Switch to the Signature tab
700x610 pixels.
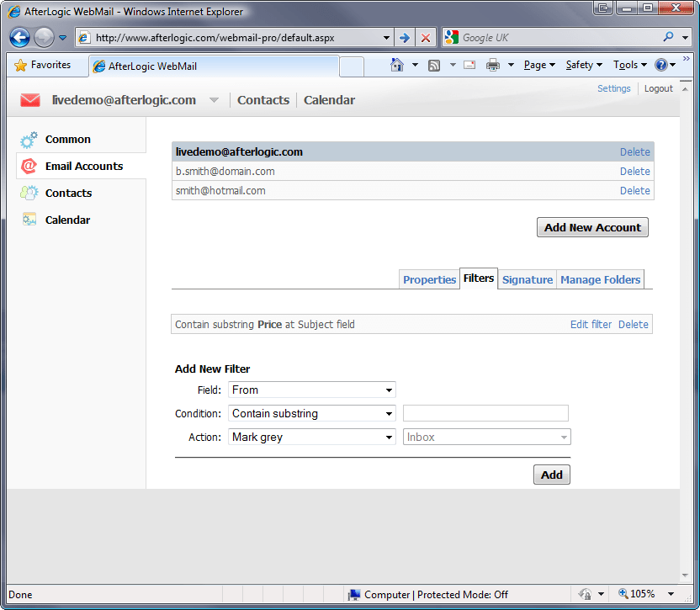(x=527, y=278)
